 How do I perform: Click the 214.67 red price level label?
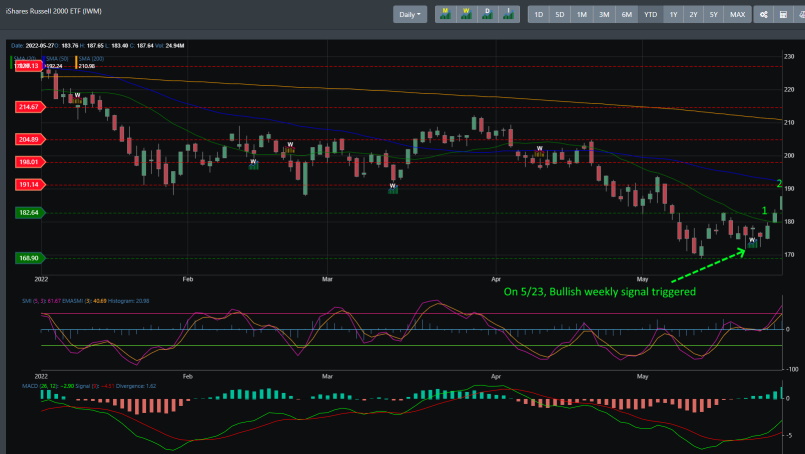[x=30, y=107]
